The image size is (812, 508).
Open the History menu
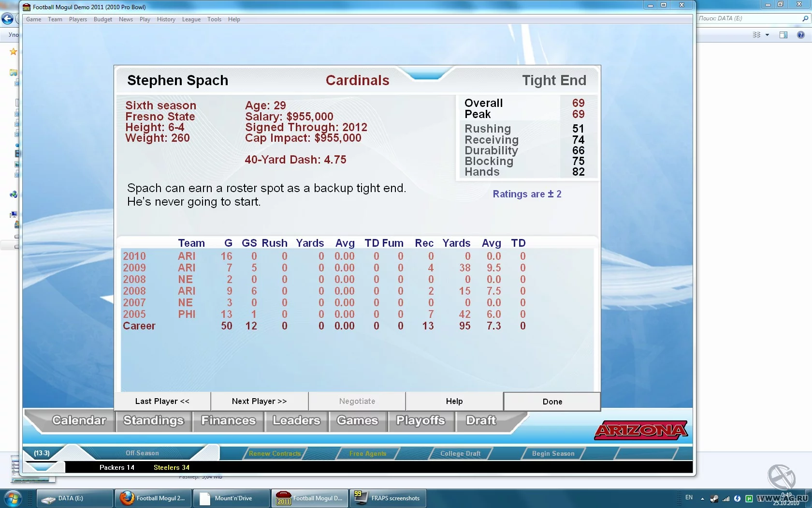point(166,19)
